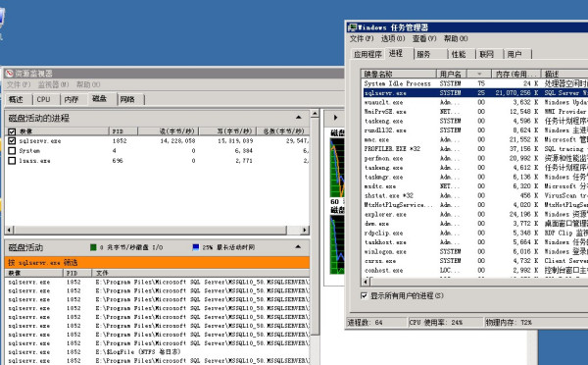Toggle the sqlservr.exe process checkbox
Viewport: 588px width, 365px height.
coord(12,141)
